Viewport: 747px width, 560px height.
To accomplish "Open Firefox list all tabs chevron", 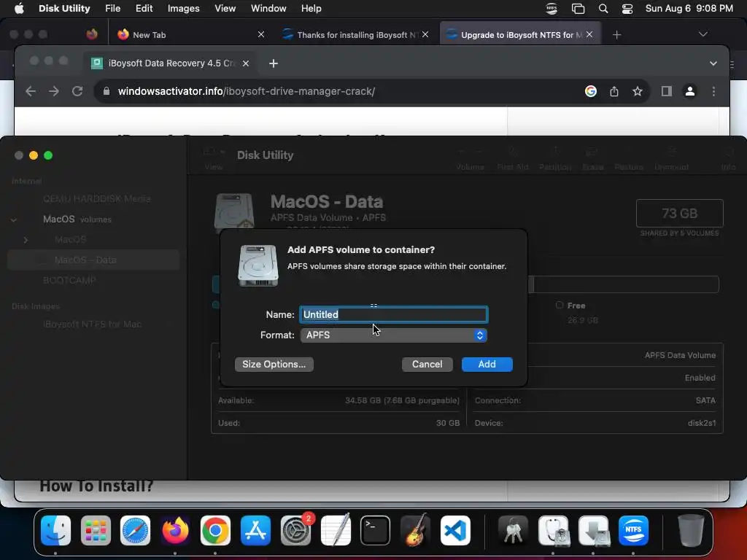I will click(x=703, y=34).
